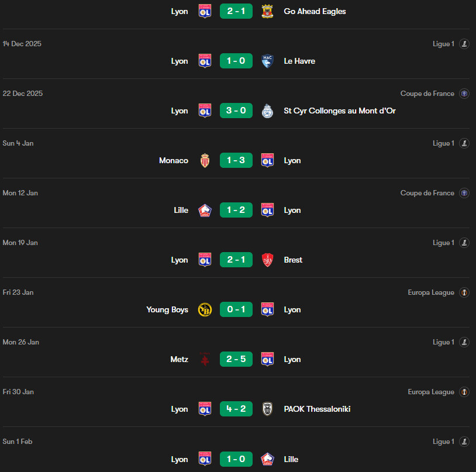The height and width of the screenshot is (472, 476).
Task: Open the Lyon 4 - 2 PAOK score
Action: (236, 409)
